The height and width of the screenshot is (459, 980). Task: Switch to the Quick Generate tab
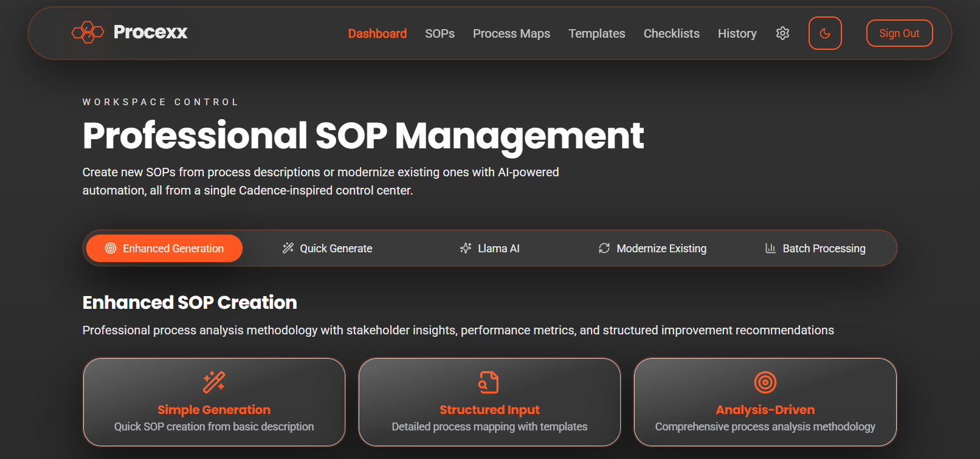tap(336, 248)
